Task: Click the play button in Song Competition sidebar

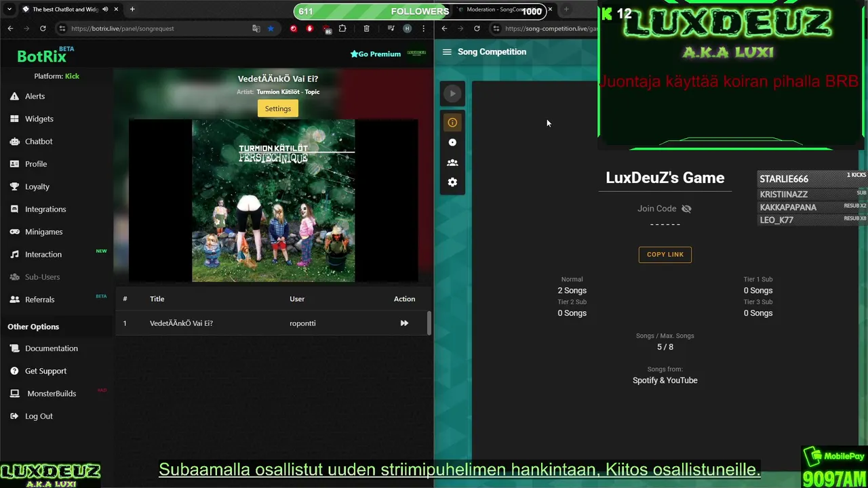Action: 452,94
